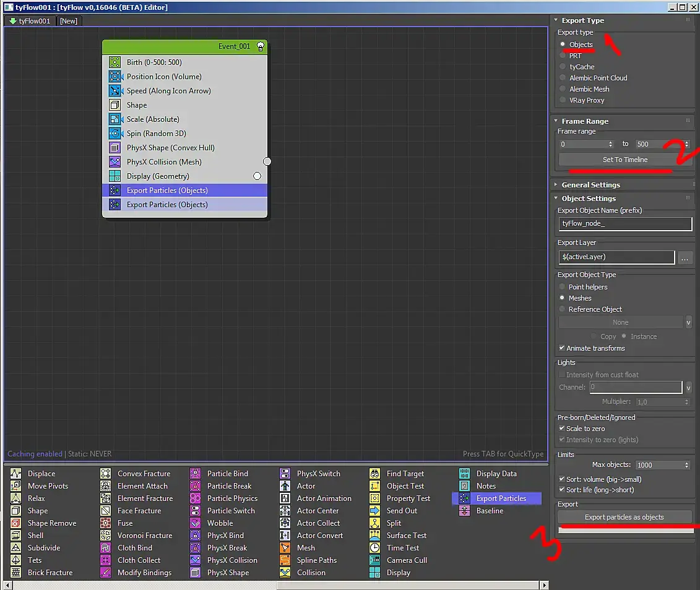The image size is (700, 590).
Task: Click the Export Layer browse (...) button
Action: (685, 257)
